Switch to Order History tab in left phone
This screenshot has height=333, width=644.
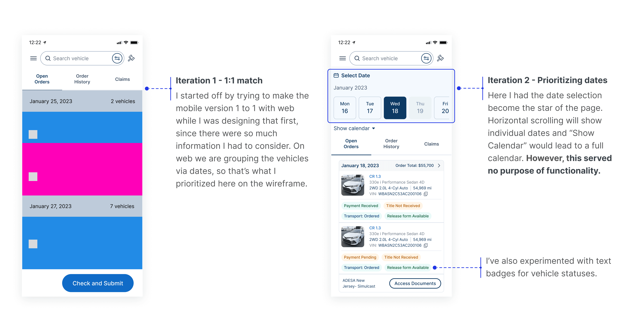tap(82, 79)
